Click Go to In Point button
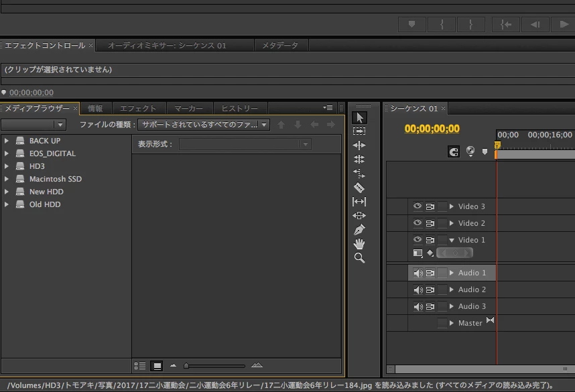The height and width of the screenshot is (392, 575). [x=506, y=25]
